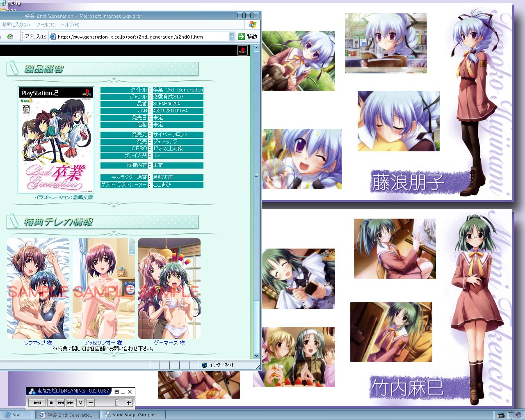Click the Internet Explorer page icon in the address bar
The height and width of the screenshot is (420, 525).
point(52,37)
